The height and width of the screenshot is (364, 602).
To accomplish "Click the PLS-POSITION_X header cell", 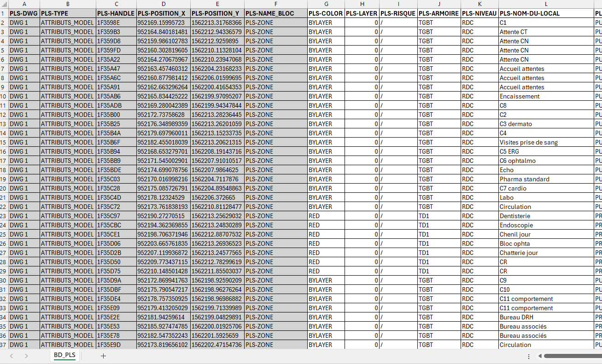I will (163, 13).
